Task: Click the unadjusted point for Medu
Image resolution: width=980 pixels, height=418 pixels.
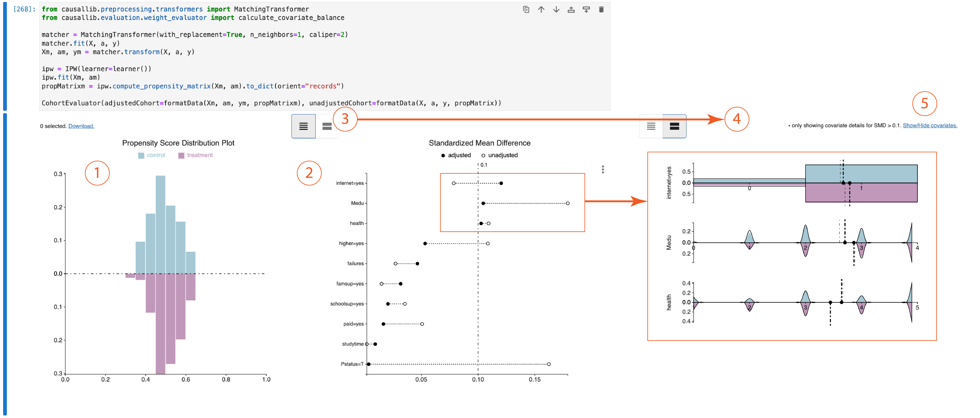Action: 568,203
